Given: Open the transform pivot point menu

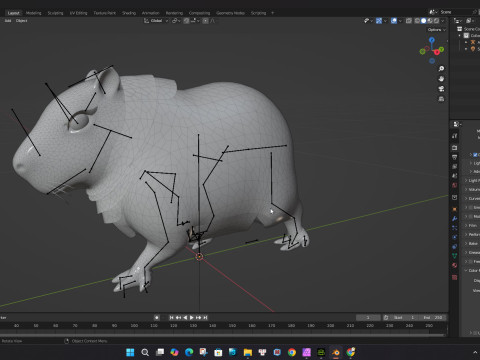Looking at the screenshot, I should coord(176,21).
